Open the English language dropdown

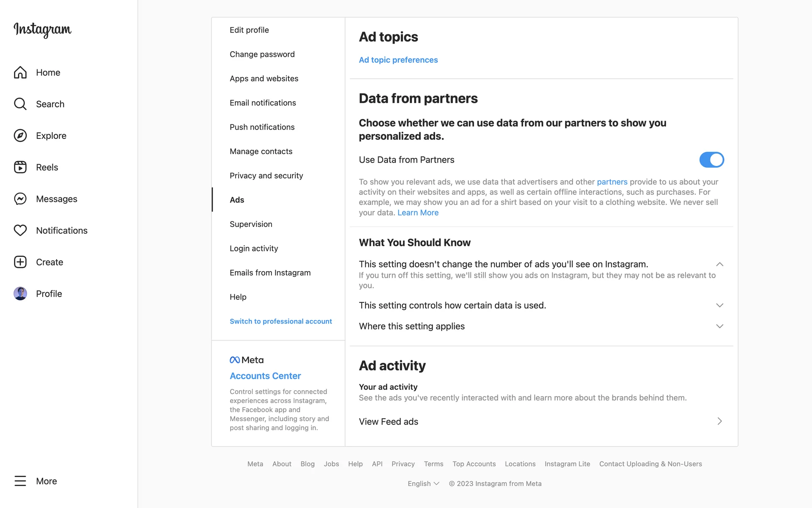(x=423, y=483)
